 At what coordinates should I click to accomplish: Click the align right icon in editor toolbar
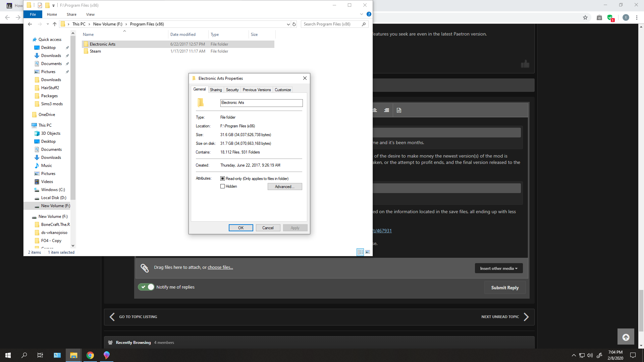point(386,110)
